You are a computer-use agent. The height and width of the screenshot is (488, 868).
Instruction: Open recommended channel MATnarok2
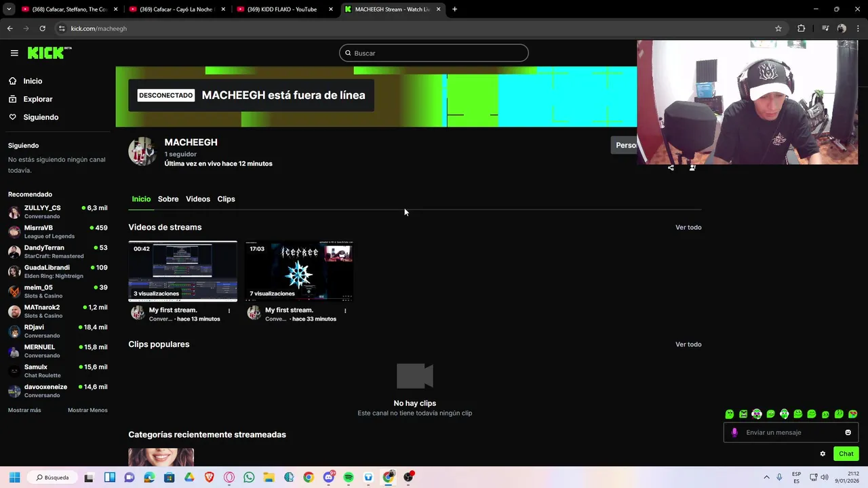58,311
